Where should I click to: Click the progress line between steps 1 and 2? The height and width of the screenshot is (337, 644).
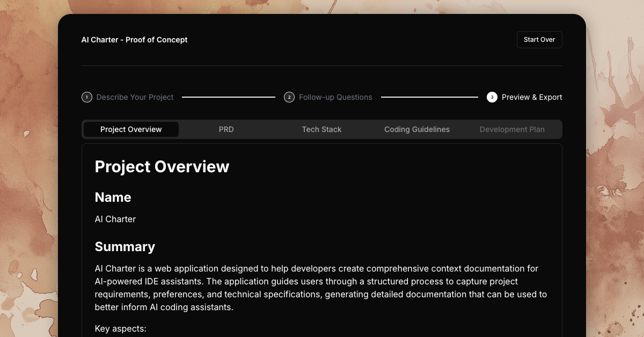229,97
